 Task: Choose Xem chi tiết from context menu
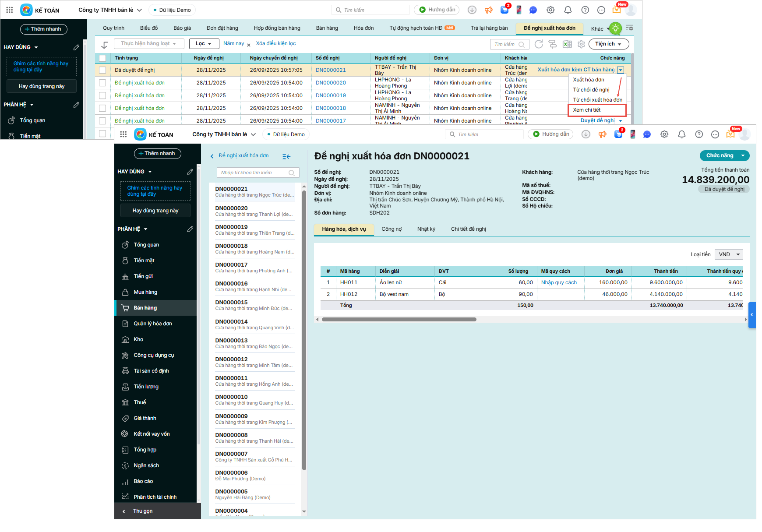coord(587,110)
